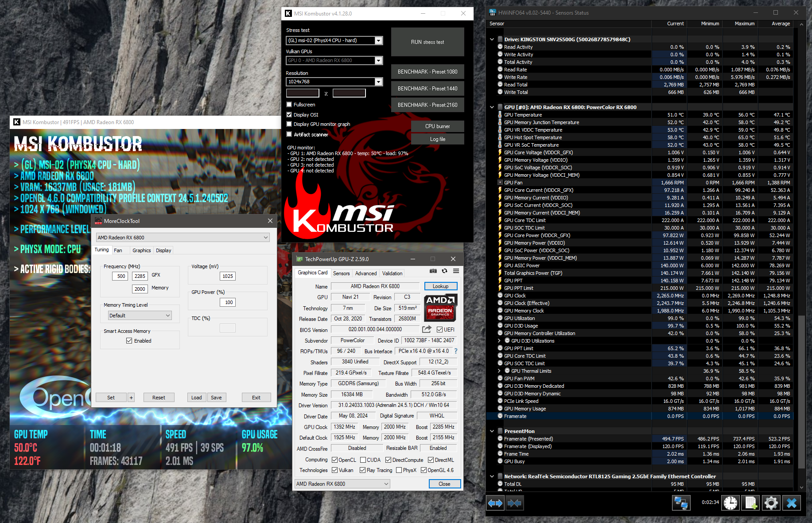Click the Memory frequency field showing 2000
Screen dimensions: 812x523
coord(140,289)
